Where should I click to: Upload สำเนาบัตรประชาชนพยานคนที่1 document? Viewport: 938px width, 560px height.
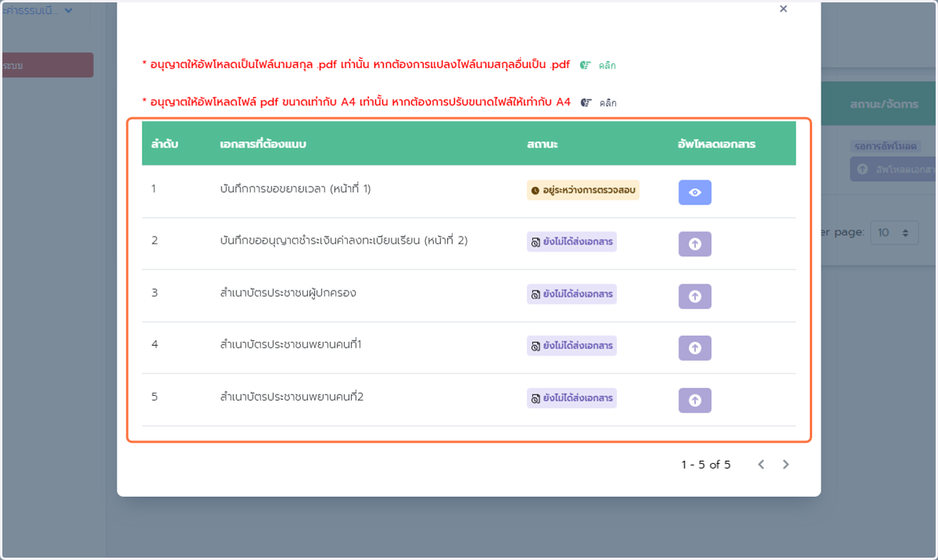point(695,348)
